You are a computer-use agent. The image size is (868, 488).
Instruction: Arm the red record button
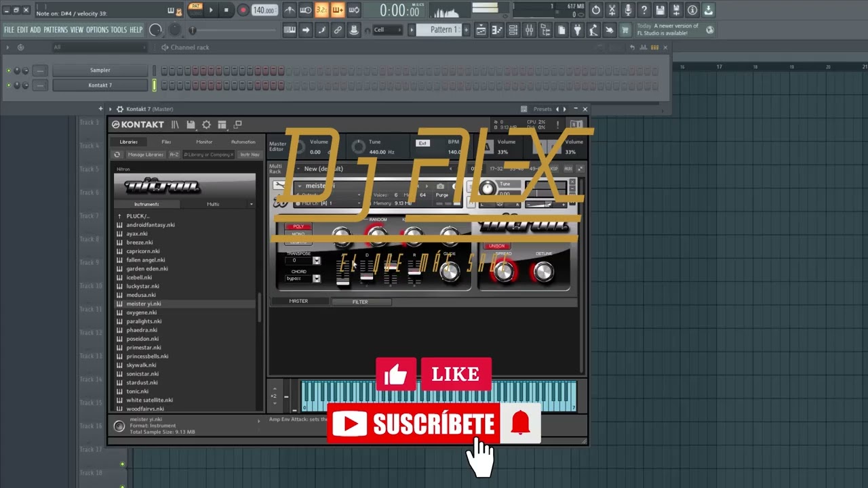pos(243,10)
